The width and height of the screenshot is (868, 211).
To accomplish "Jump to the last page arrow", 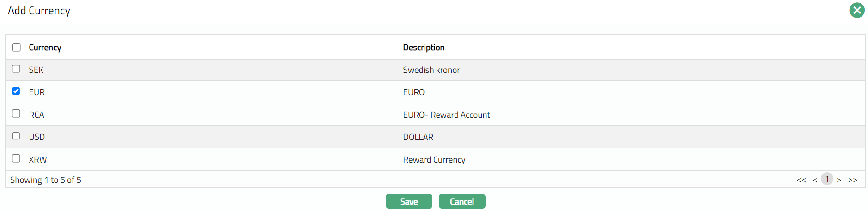I will coord(853,180).
